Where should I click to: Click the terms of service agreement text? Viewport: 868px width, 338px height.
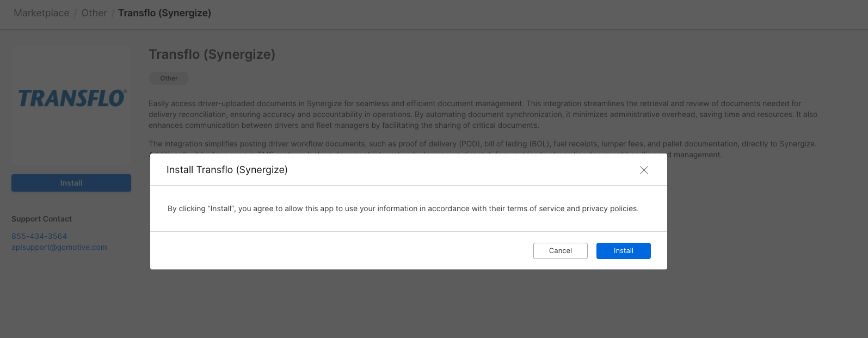403,208
